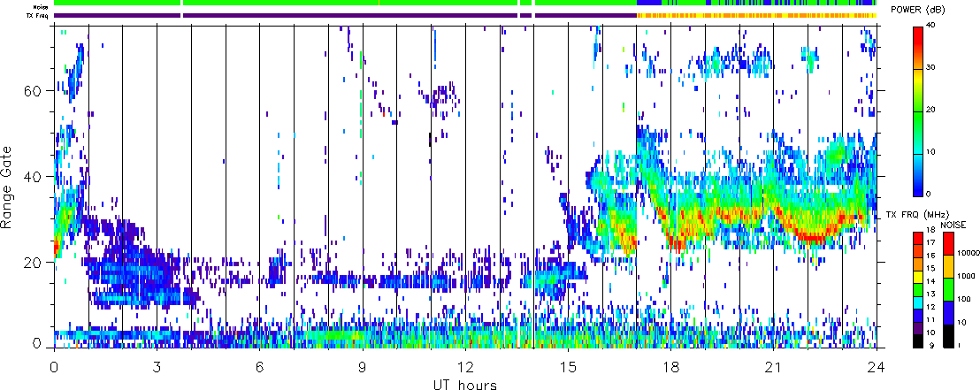The height and width of the screenshot is (390, 980).
Task: Click the '9' label on TX FRQ legend
Action: click(932, 345)
